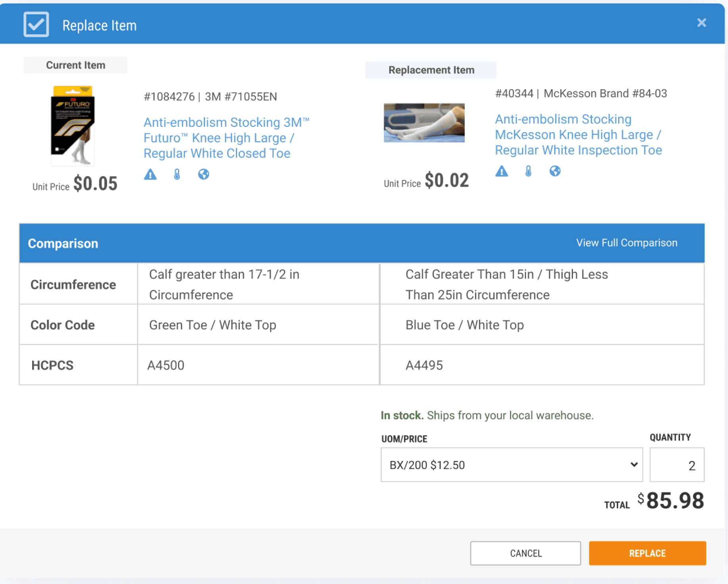This screenshot has width=728, height=584.
Task: Select the Replacement Item label
Action: coord(431,70)
